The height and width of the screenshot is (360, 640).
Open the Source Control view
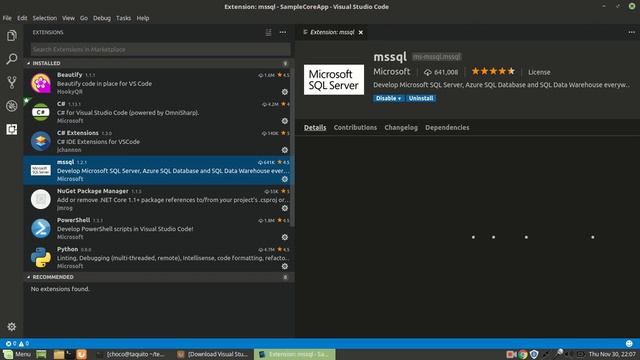12,82
